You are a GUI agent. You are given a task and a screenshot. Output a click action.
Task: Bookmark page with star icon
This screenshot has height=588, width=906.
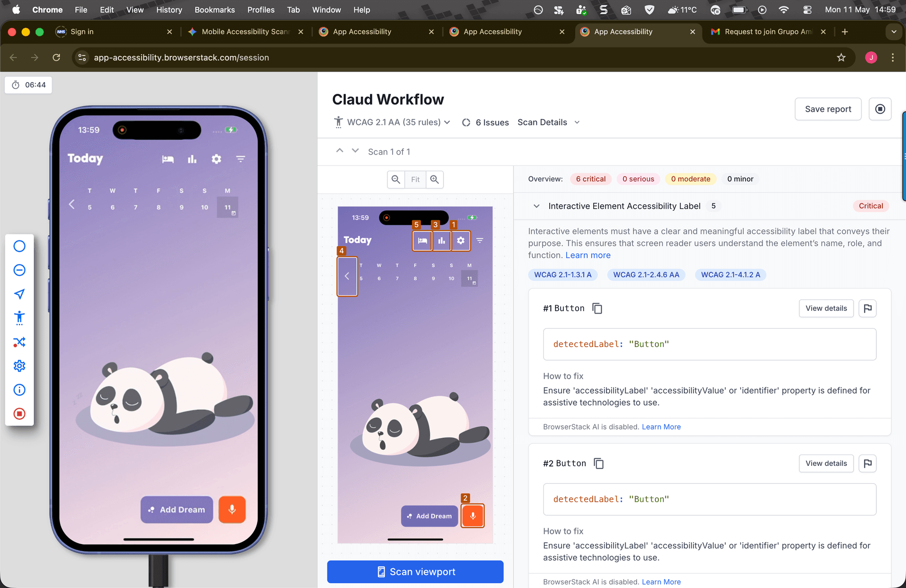[x=841, y=58]
